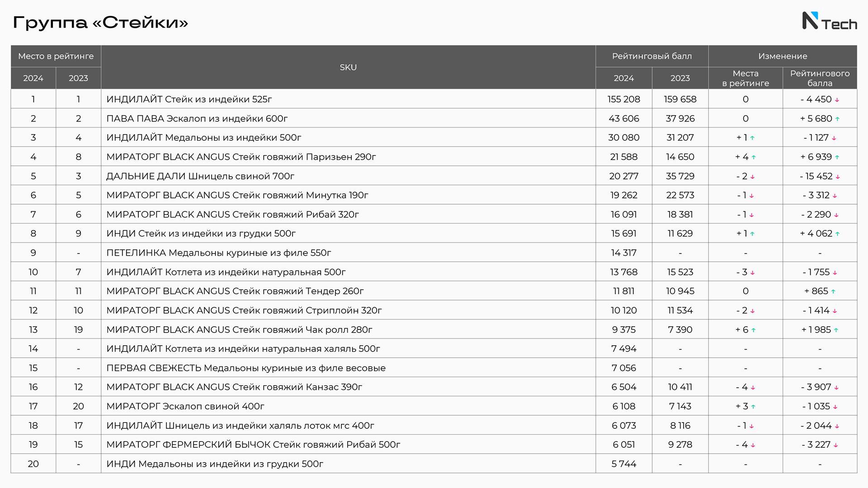Screen dimensions: 868x488
Task: Click the 7 494 rating value
Action: click(624, 349)
